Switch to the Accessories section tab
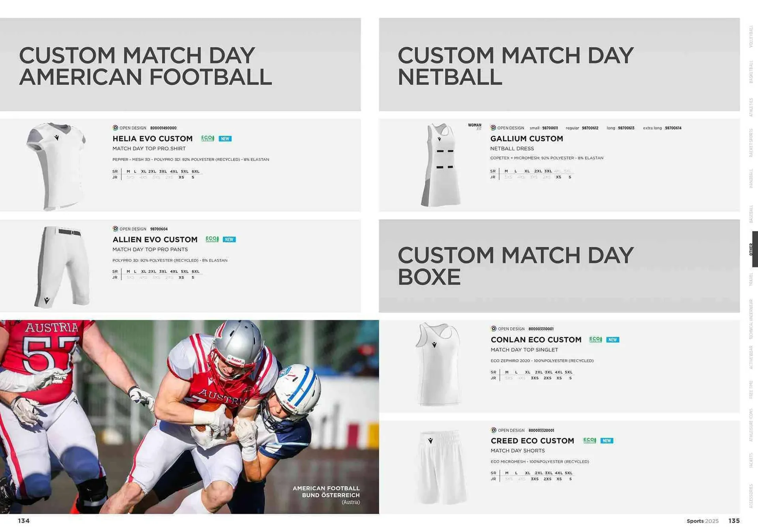Image resolution: width=758 pixels, height=532 pixels. point(751,496)
